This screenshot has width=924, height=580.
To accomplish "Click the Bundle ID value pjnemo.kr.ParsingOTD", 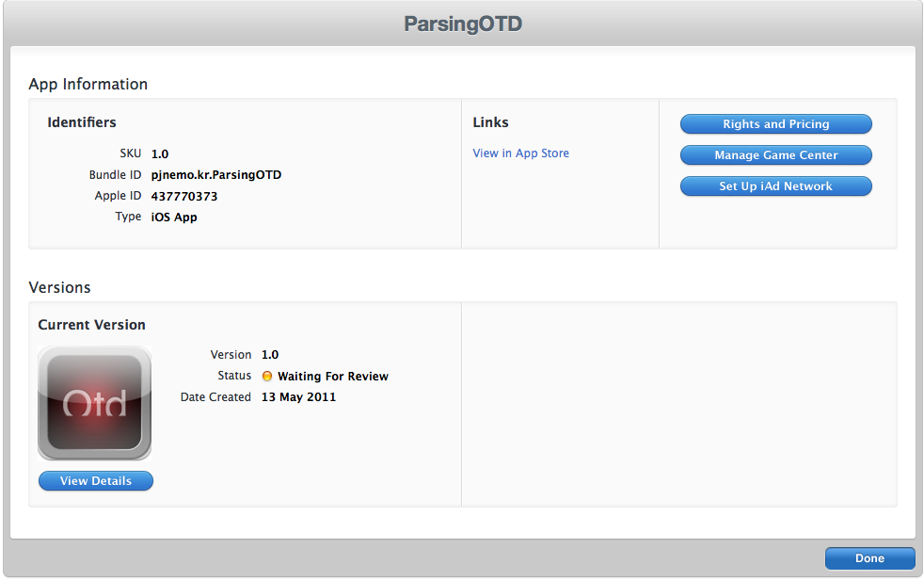I will [216, 175].
